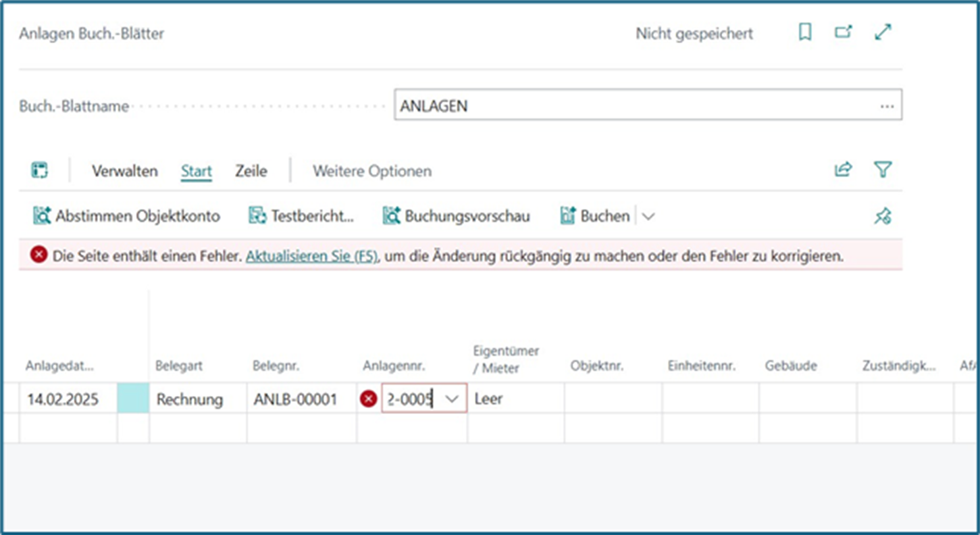
Task: Click the list view layout icon
Action: coord(40,171)
